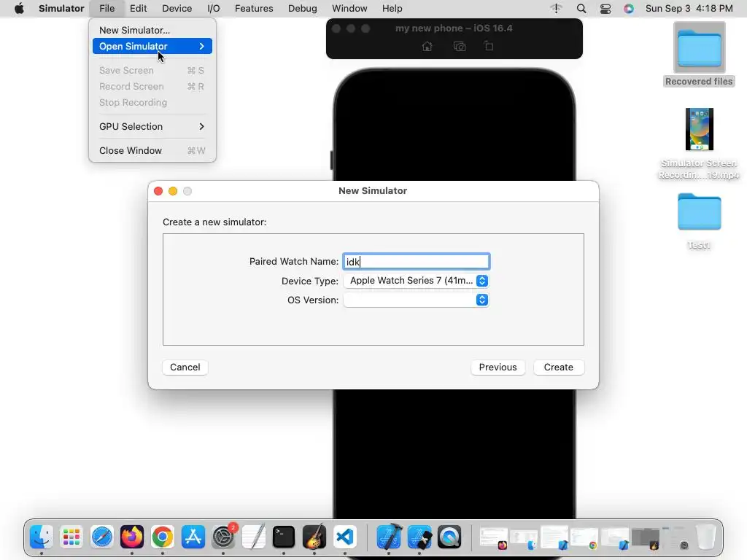Open Finder from the Dock

tap(42, 537)
